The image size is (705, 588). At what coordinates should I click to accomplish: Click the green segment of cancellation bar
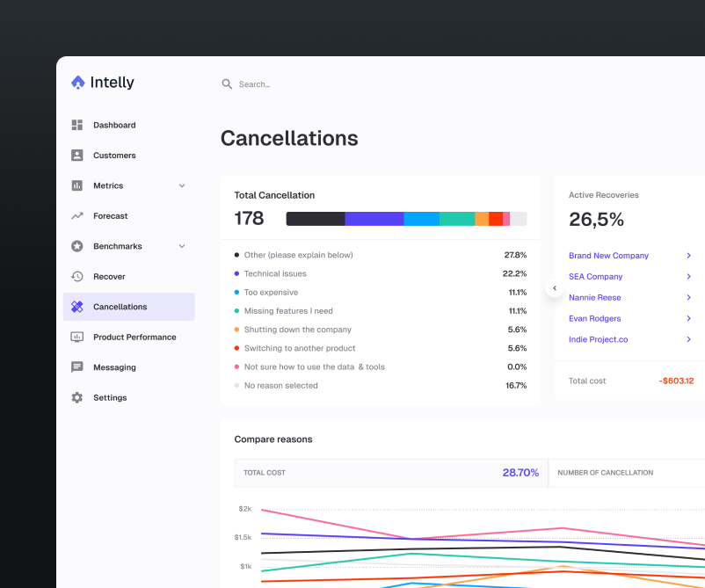457,219
